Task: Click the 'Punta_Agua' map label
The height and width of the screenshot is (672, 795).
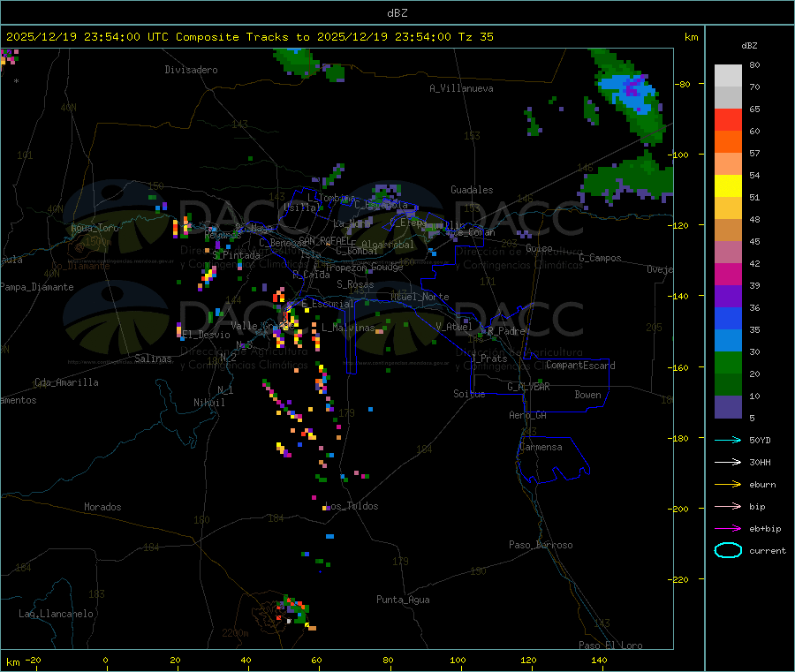Action: tap(403, 600)
